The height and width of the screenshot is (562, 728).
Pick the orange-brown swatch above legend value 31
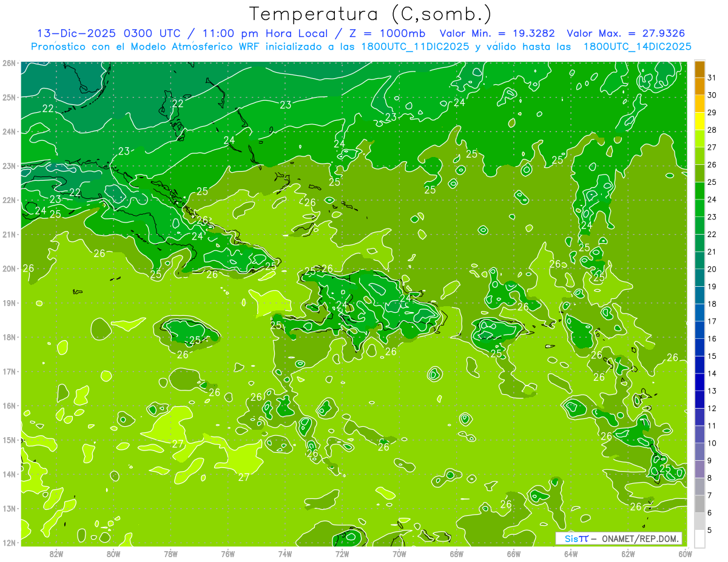[x=699, y=69]
